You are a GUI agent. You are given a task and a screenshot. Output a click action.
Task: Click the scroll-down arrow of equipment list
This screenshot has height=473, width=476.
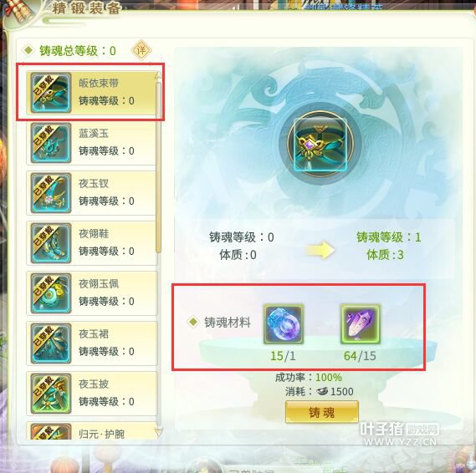pos(158,432)
